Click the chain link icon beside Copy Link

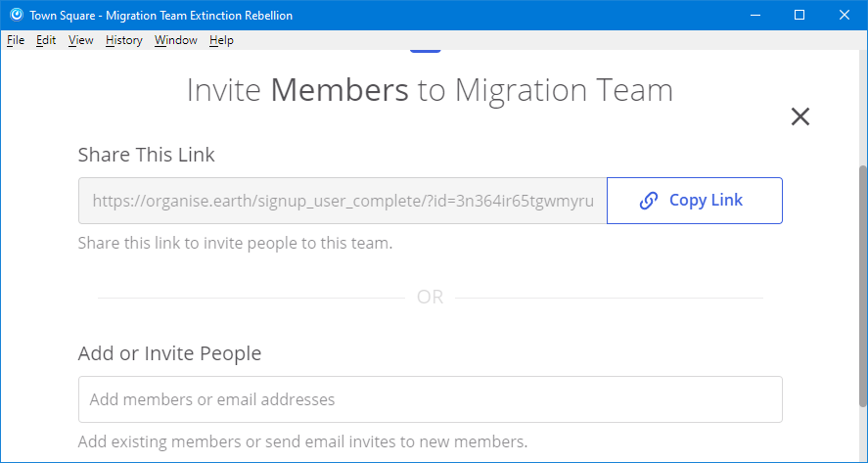[648, 201]
